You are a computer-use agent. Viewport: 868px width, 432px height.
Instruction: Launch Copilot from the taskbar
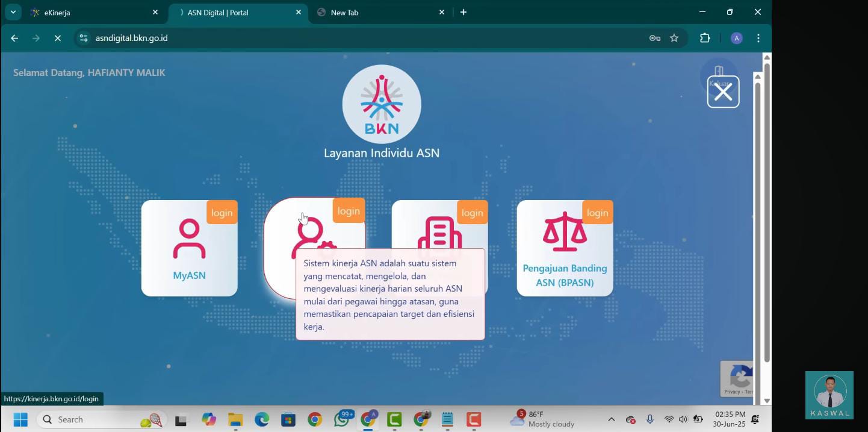209,419
